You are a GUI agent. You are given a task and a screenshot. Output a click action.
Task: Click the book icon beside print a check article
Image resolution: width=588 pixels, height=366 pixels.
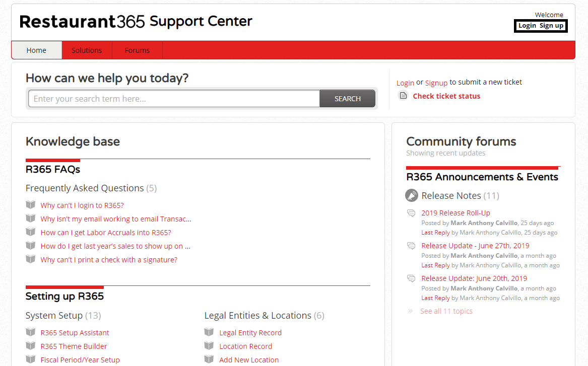click(30, 259)
